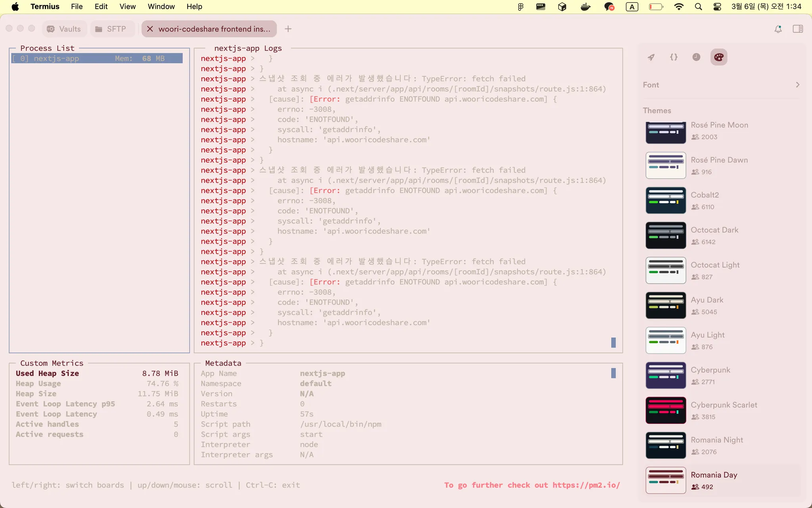Open the View menu
812x508 pixels.
click(x=127, y=7)
